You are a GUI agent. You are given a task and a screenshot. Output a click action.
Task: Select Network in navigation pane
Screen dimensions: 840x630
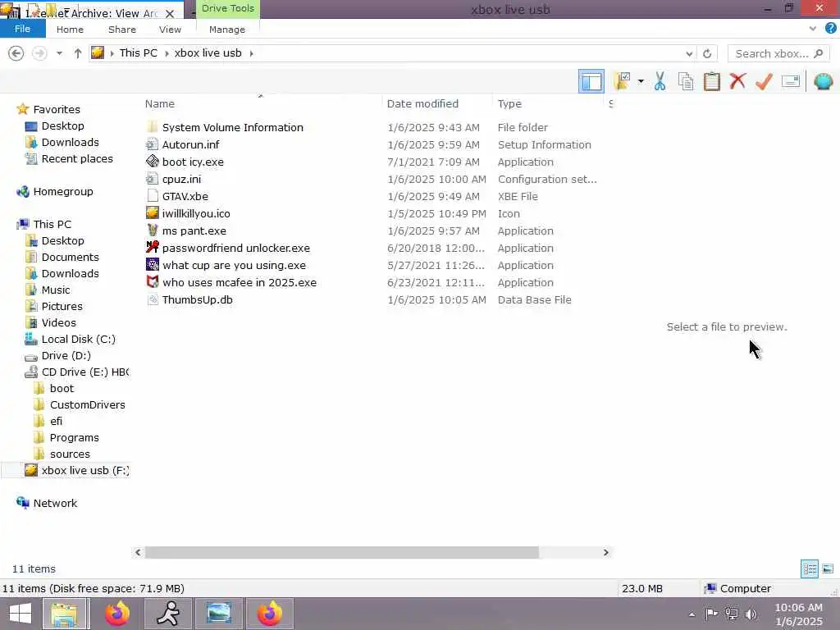[x=55, y=503]
